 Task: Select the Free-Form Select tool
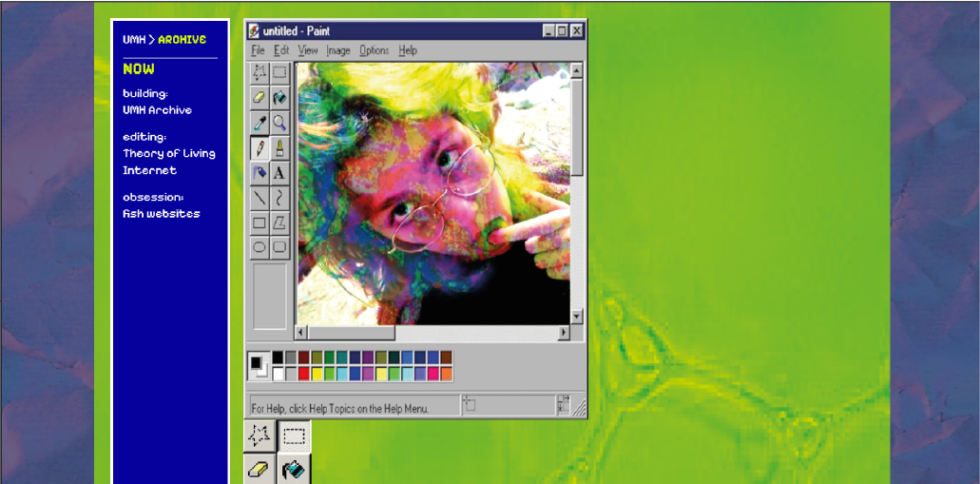click(x=260, y=73)
